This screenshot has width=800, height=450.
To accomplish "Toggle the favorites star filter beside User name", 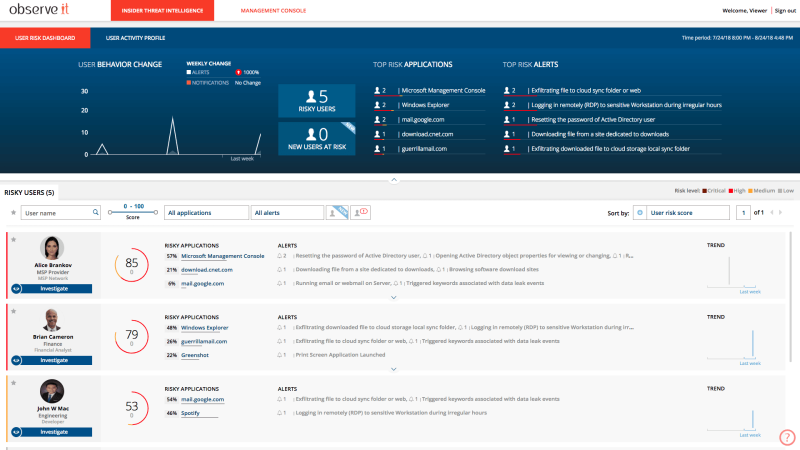I will click(13, 212).
